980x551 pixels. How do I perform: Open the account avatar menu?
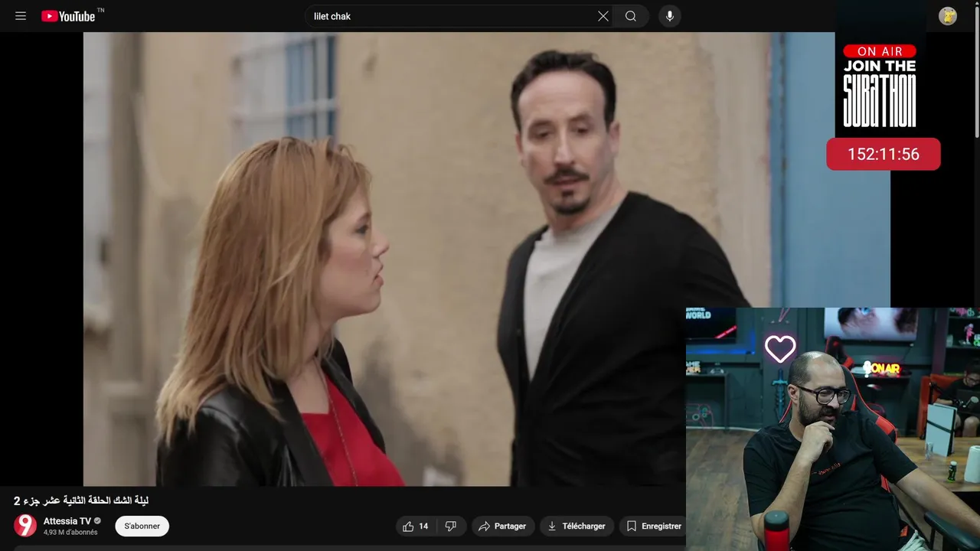click(948, 16)
